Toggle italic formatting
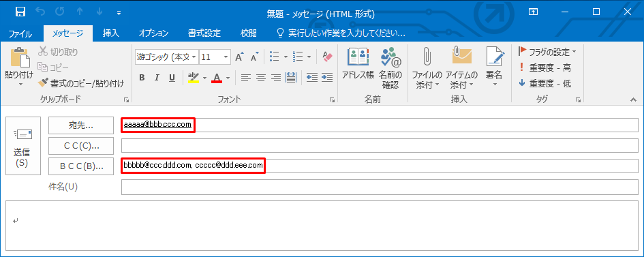 pyautogui.click(x=157, y=78)
